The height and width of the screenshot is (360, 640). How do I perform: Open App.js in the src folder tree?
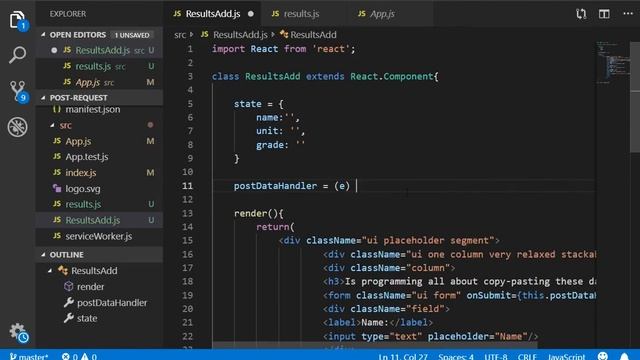(99, 141)
